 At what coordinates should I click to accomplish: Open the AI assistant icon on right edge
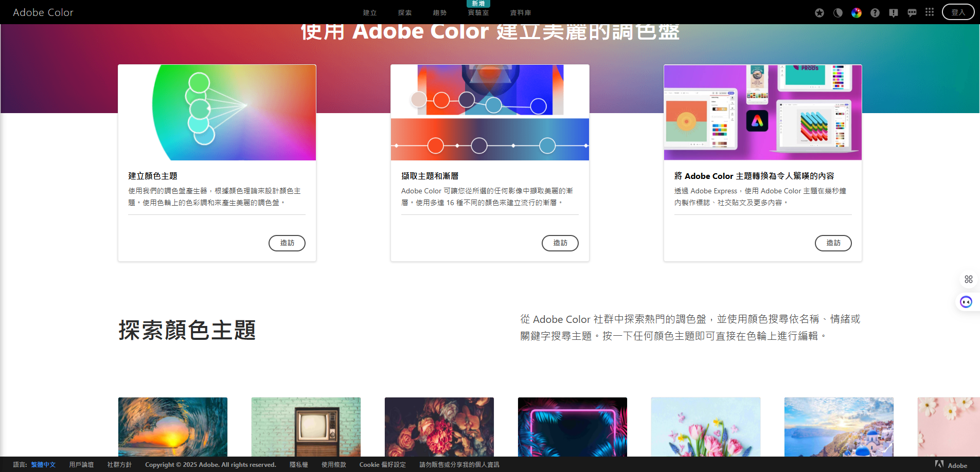coord(967,301)
